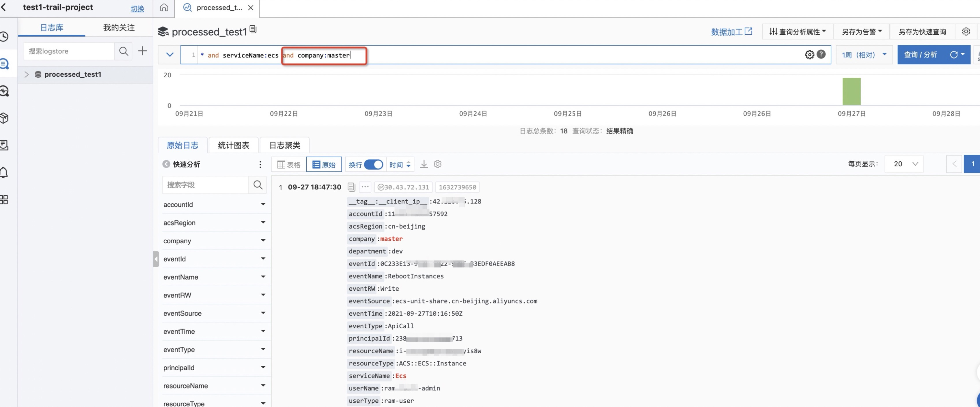Click the add logstore plus icon
Screen dimensions: 980x407
click(x=142, y=51)
